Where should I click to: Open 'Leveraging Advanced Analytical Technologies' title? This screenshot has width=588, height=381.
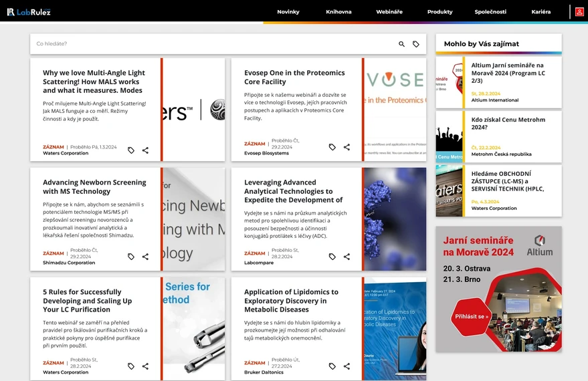tap(293, 191)
